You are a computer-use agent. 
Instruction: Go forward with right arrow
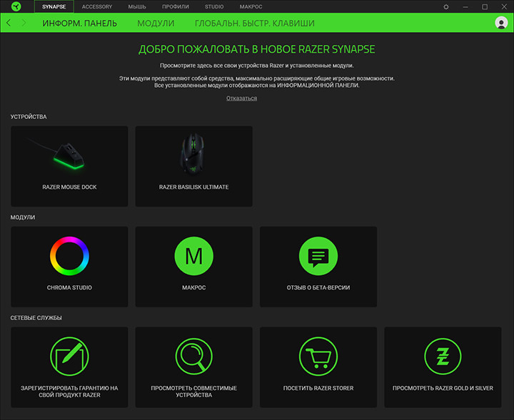[x=24, y=23]
